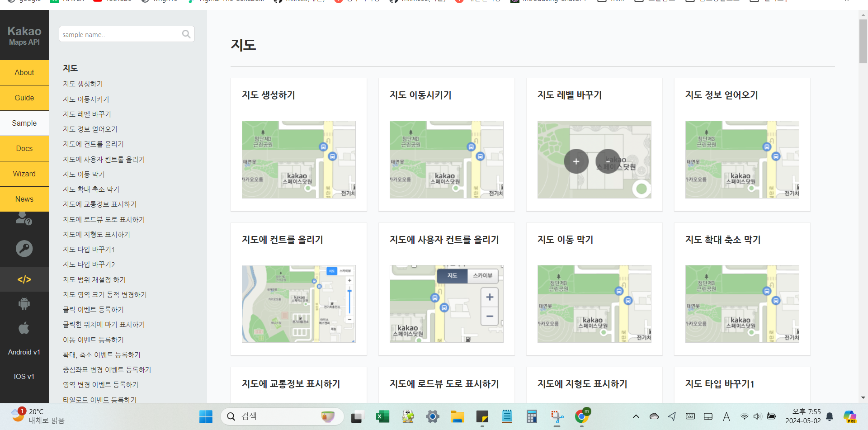The image size is (868, 430).
Task: Open '이동 이벤트 등록하기' in sample list
Action: (93, 340)
